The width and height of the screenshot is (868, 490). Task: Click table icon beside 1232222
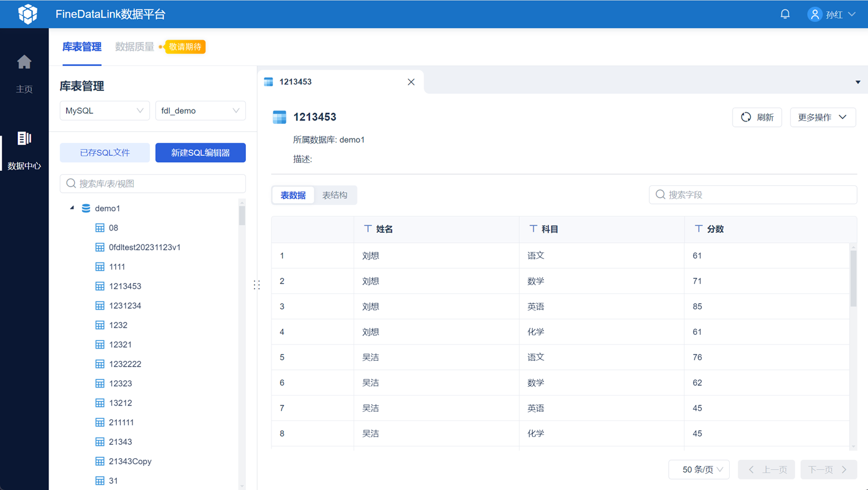[100, 364]
